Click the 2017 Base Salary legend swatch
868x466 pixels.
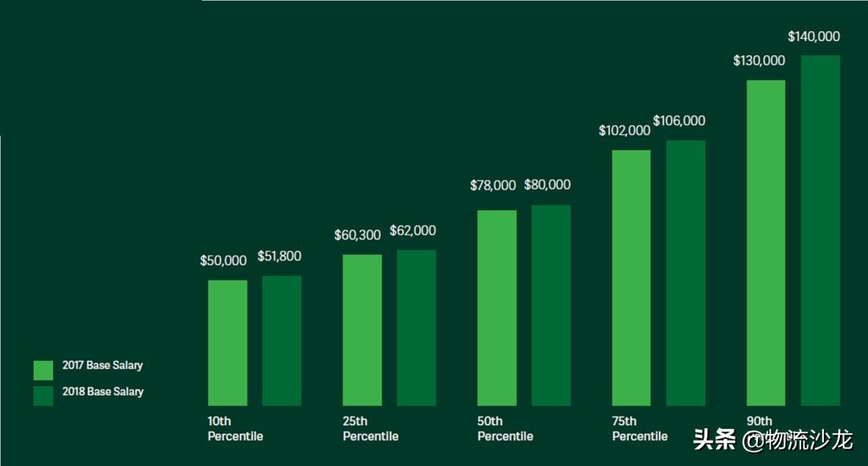(43, 370)
